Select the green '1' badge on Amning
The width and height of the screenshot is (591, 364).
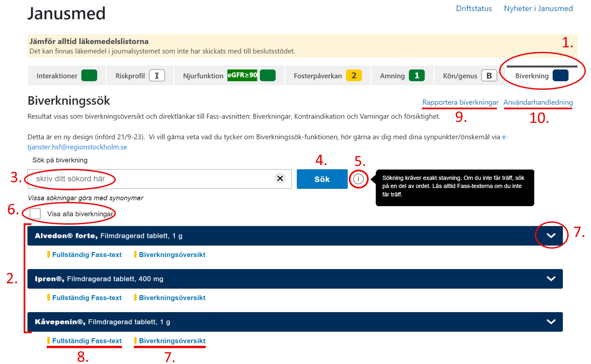tap(417, 75)
